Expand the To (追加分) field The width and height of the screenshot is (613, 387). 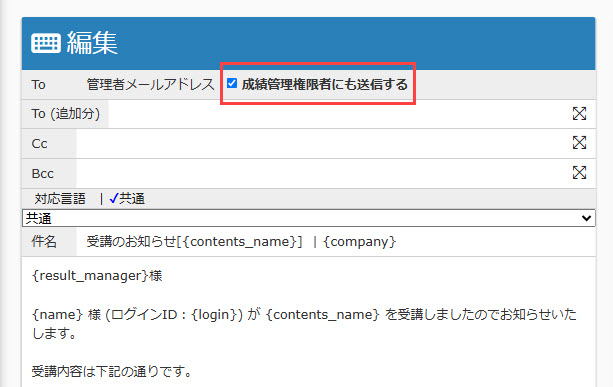(x=579, y=114)
